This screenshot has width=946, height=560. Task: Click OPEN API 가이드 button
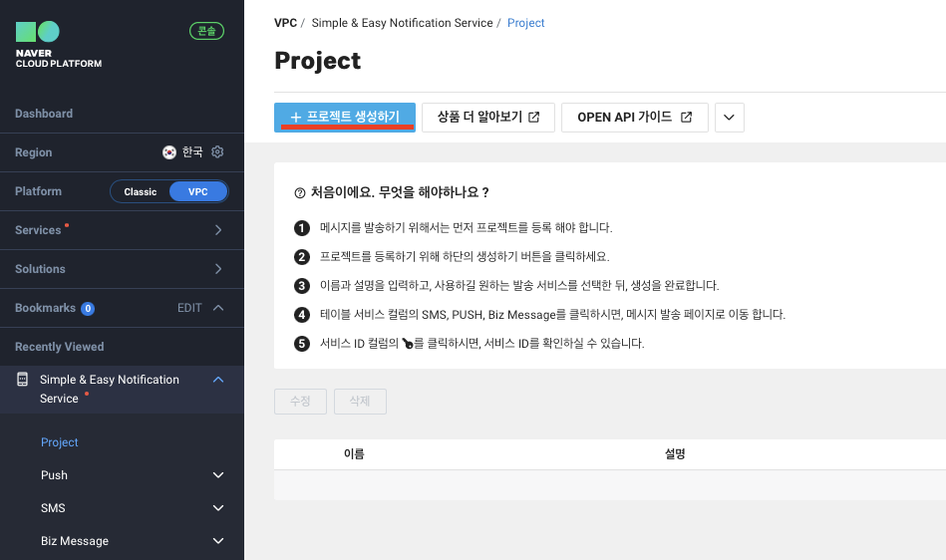(x=635, y=118)
